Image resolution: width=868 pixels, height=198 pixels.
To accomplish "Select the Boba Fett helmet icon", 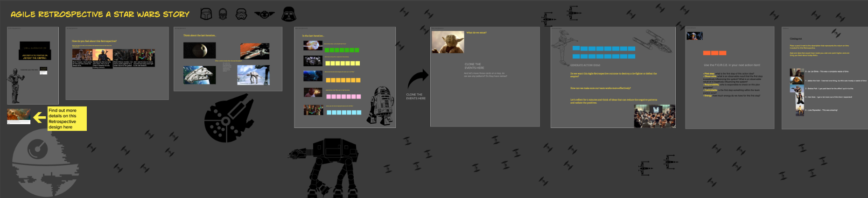I will pos(206,14).
